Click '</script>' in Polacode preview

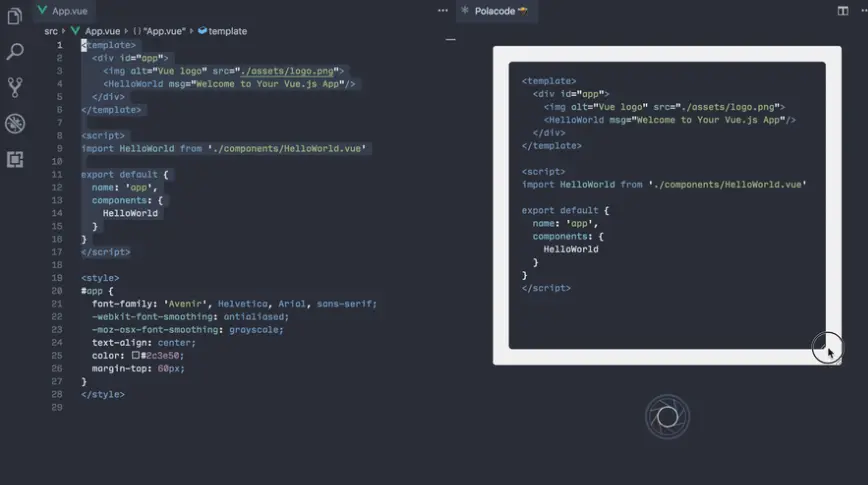click(x=546, y=288)
